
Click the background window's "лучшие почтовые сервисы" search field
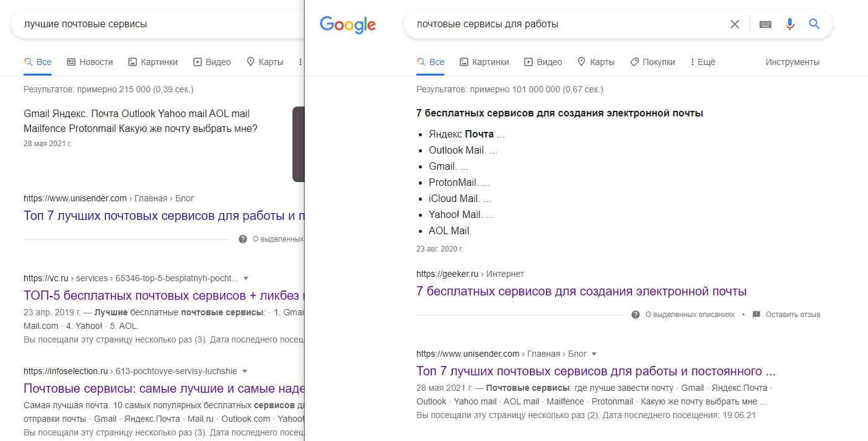pyautogui.click(x=158, y=24)
